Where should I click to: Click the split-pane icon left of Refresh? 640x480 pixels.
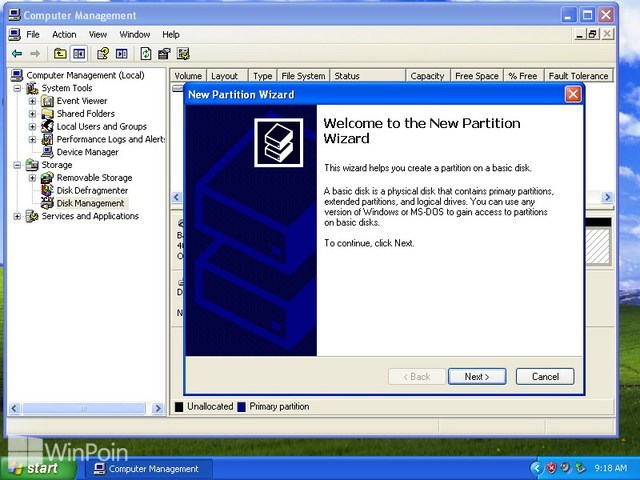coord(122,53)
